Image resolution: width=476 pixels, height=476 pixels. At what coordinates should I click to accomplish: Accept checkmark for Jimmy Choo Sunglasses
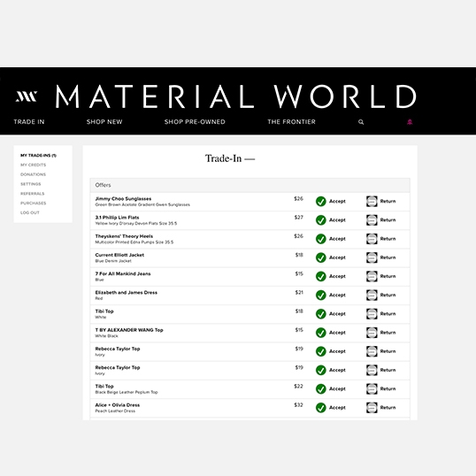[x=321, y=201]
